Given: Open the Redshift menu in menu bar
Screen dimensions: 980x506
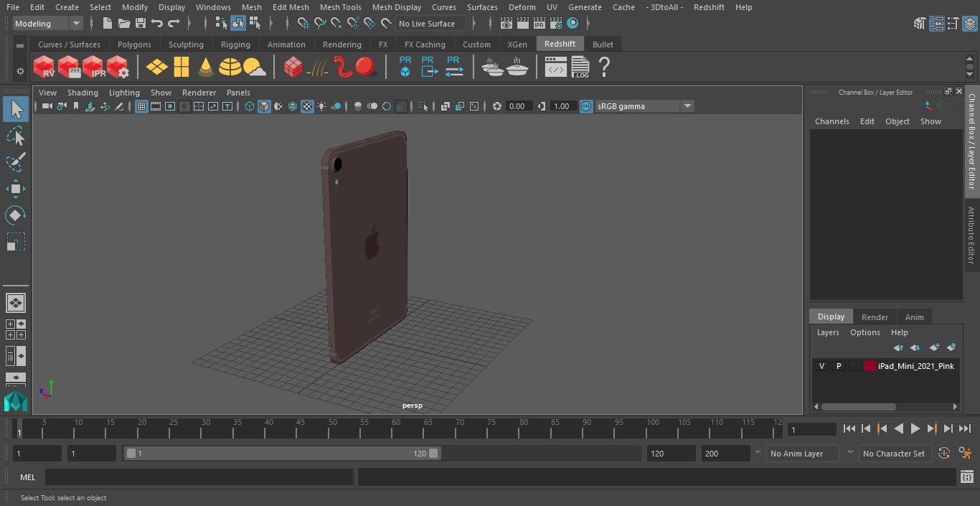Looking at the screenshot, I should coord(709,7).
